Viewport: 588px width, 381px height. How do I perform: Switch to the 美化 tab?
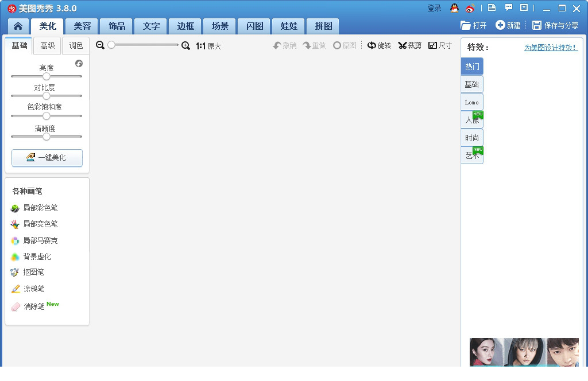pyautogui.click(x=47, y=26)
